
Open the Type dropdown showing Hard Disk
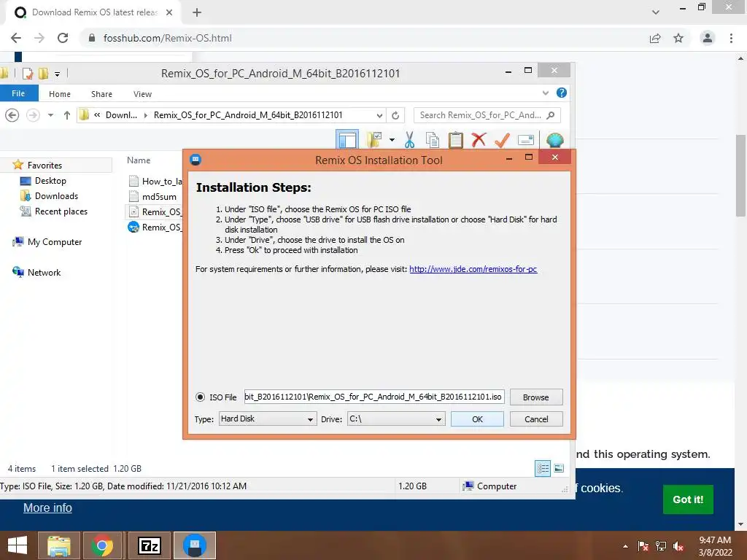coord(268,419)
